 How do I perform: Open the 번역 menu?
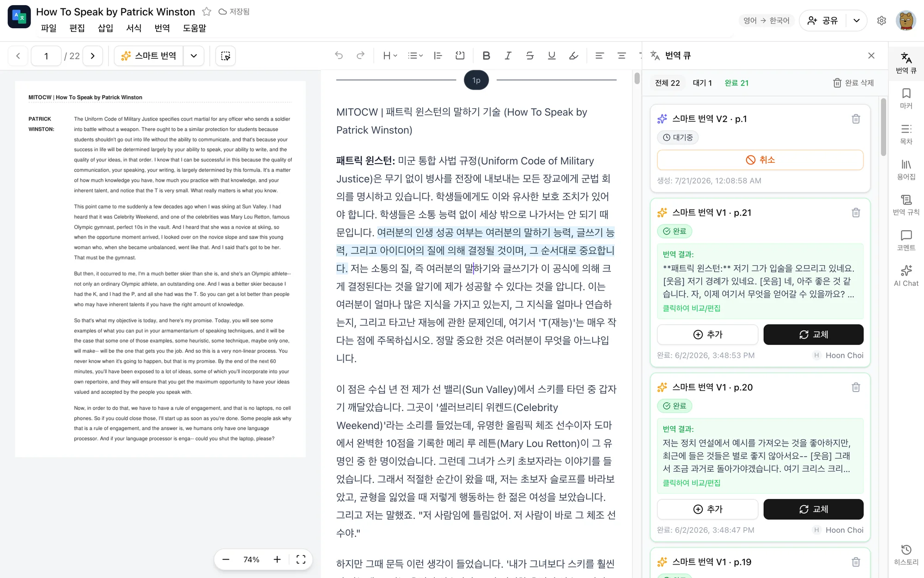[162, 28]
